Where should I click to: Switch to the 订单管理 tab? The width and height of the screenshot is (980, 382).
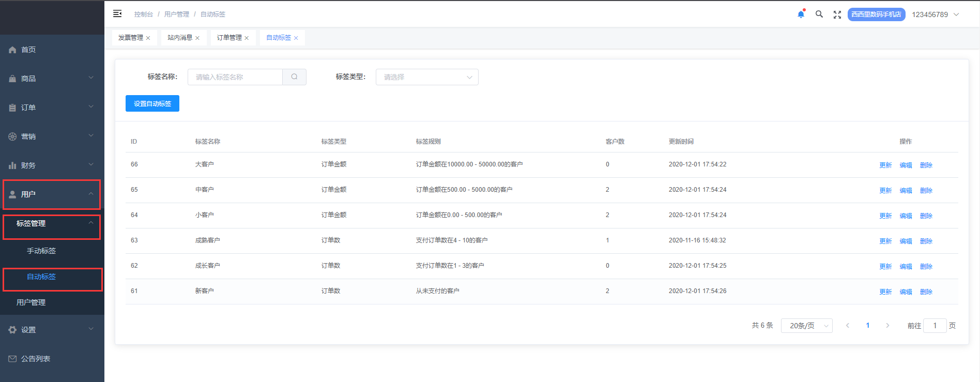[229, 38]
